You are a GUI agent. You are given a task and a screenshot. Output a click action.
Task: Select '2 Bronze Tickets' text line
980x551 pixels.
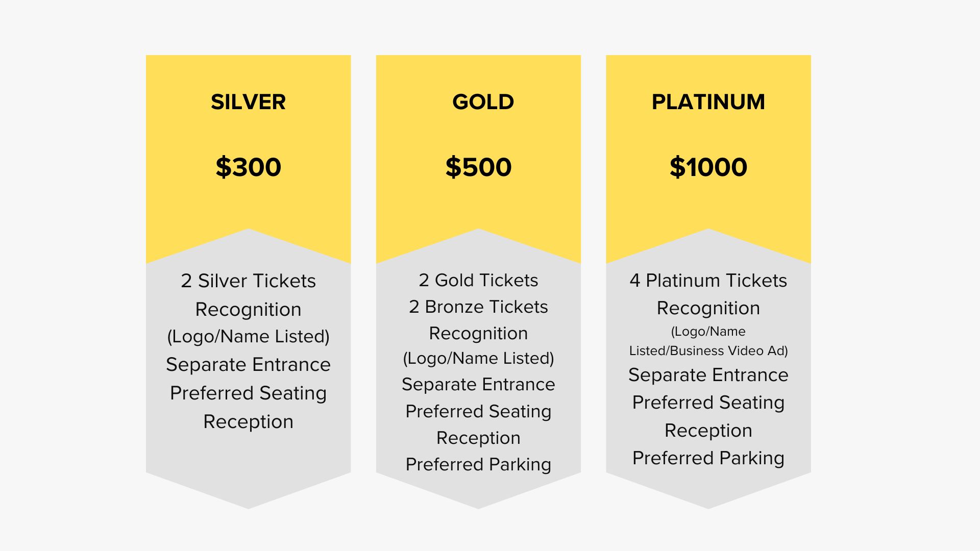coord(478,307)
